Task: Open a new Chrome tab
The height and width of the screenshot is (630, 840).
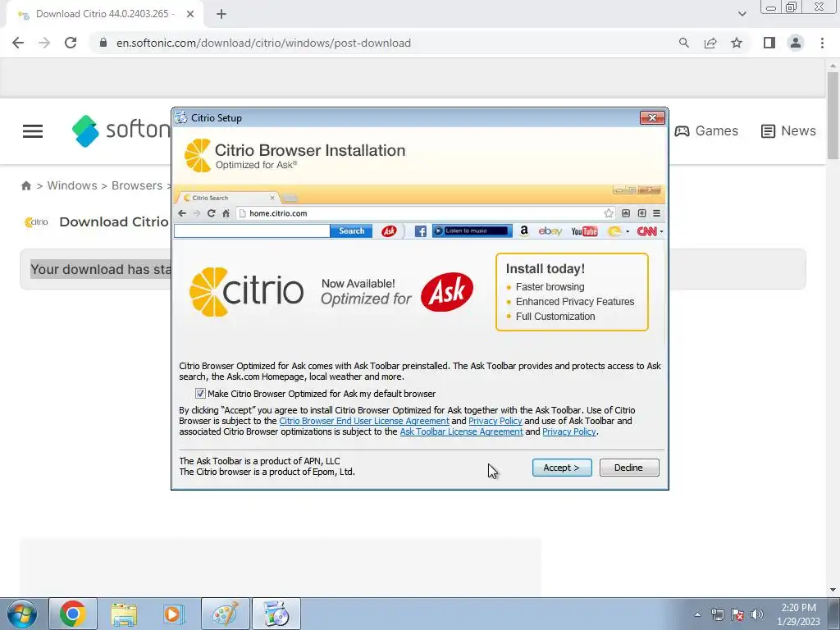Action: 221,15
